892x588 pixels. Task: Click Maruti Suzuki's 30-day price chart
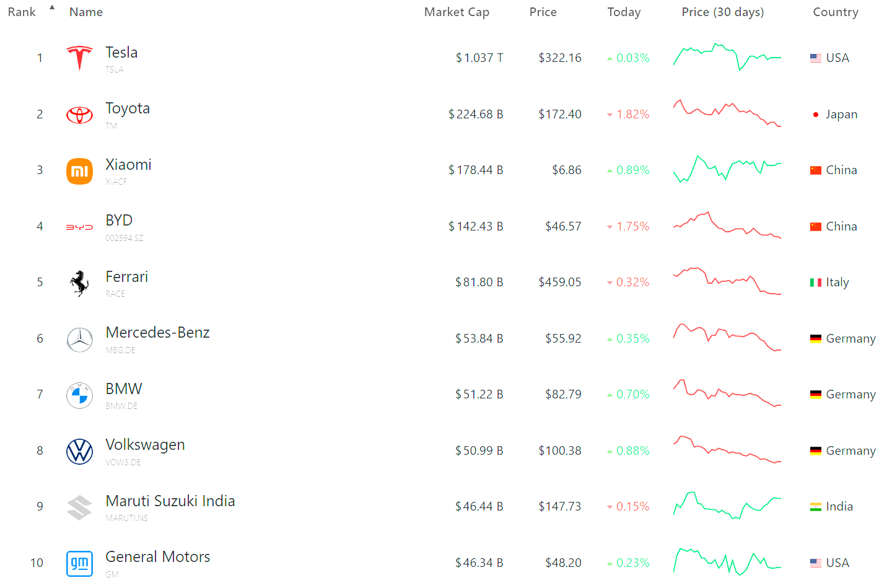click(727, 506)
